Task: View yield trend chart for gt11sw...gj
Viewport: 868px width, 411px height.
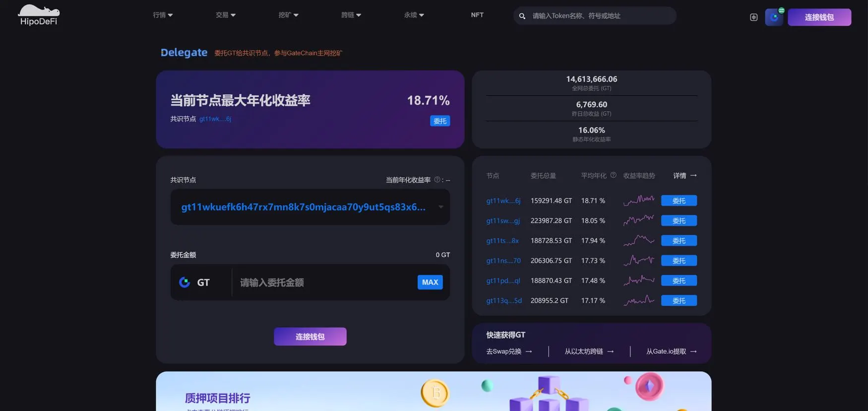Action: pos(639,220)
